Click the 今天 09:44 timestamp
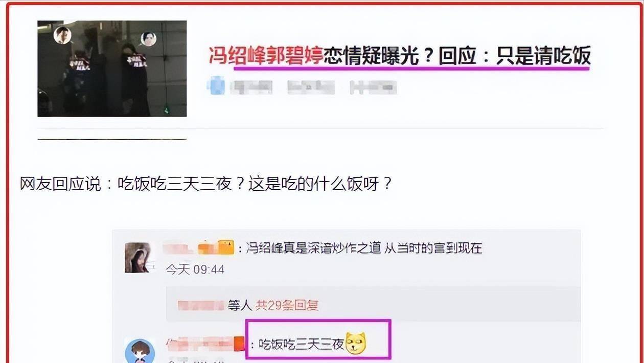 coord(195,269)
